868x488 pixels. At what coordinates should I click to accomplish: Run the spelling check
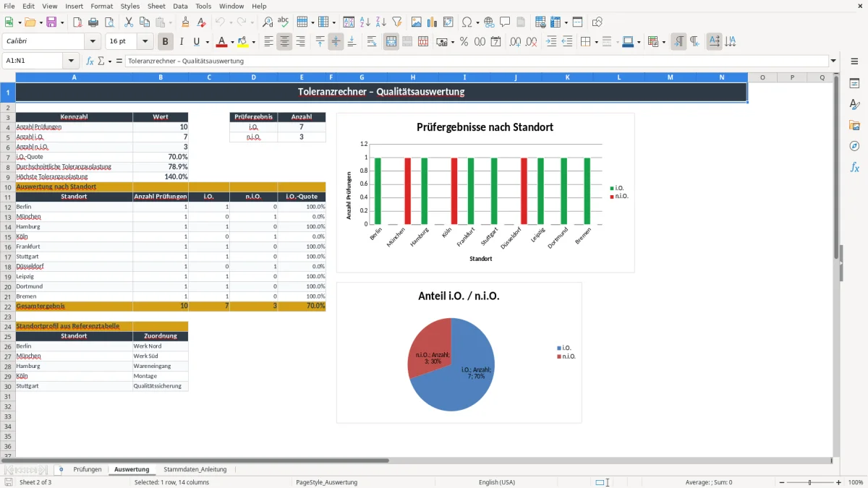coord(284,22)
